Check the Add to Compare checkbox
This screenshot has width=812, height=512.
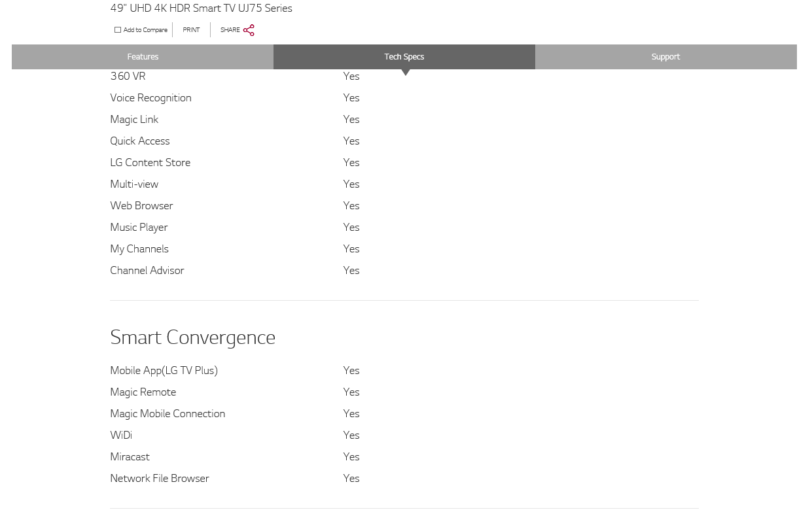(x=118, y=30)
